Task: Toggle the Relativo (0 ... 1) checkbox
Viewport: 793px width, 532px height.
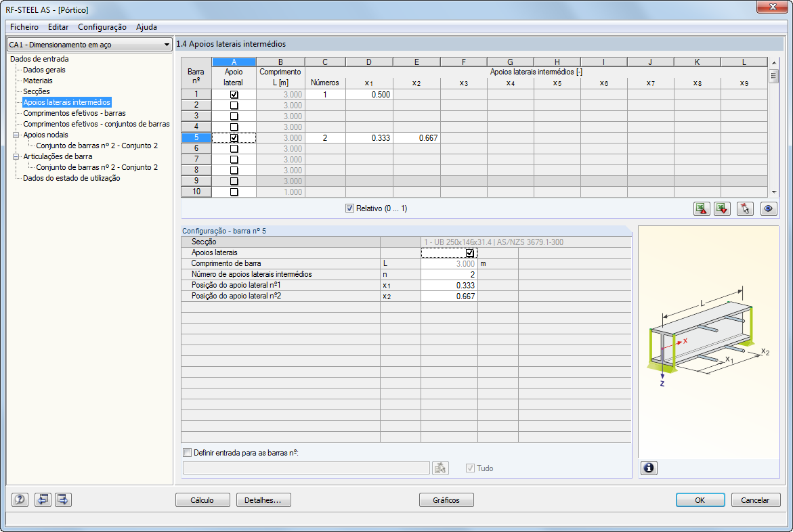Action: coord(349,208)
